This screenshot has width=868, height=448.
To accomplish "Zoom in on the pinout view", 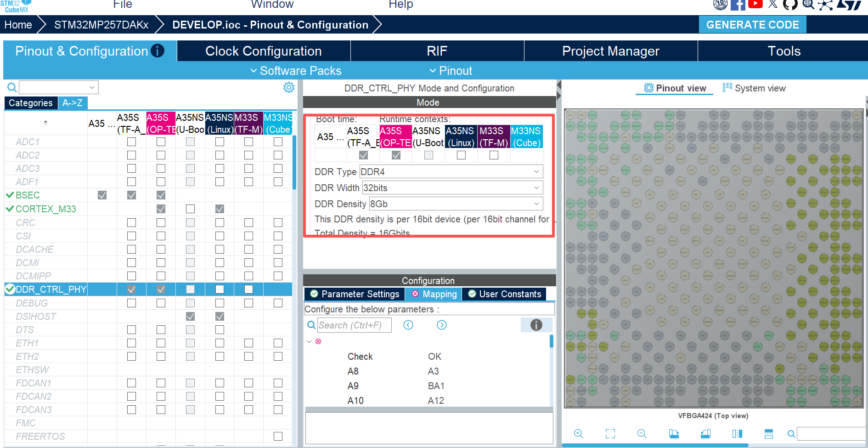I will point(578,434).
